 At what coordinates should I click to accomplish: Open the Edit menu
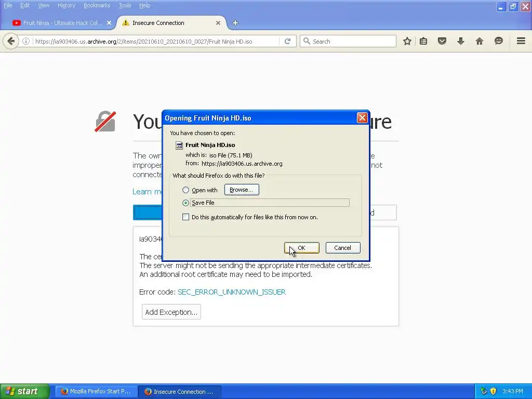[25, 5]
